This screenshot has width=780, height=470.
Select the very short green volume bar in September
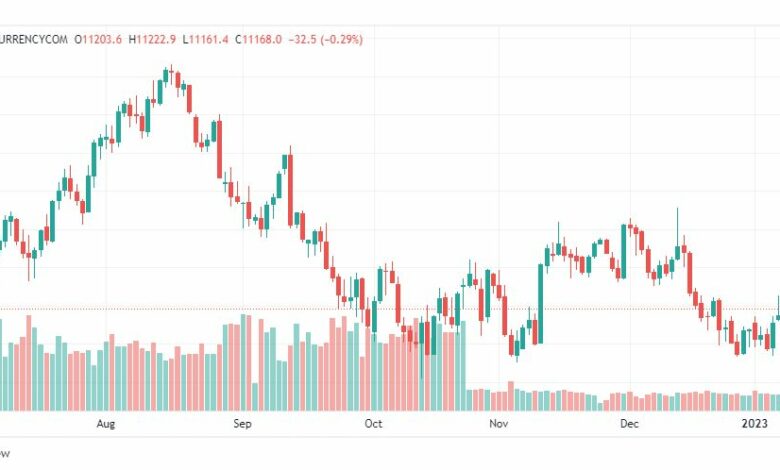coord(255,396)
